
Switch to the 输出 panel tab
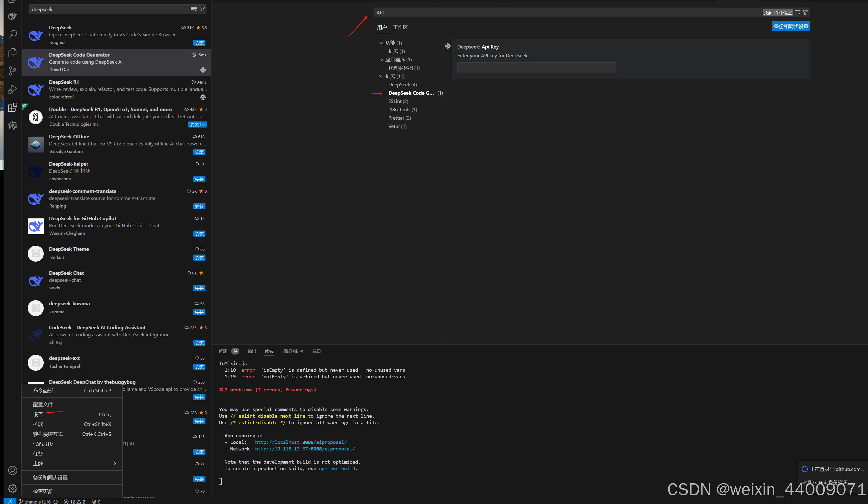click(251, 351)
